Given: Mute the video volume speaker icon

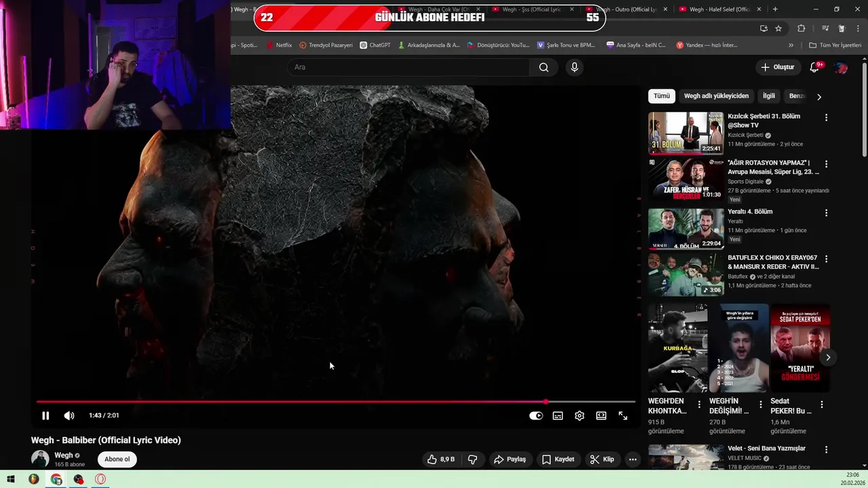Looking at the screenshot, I should [69, 415].
